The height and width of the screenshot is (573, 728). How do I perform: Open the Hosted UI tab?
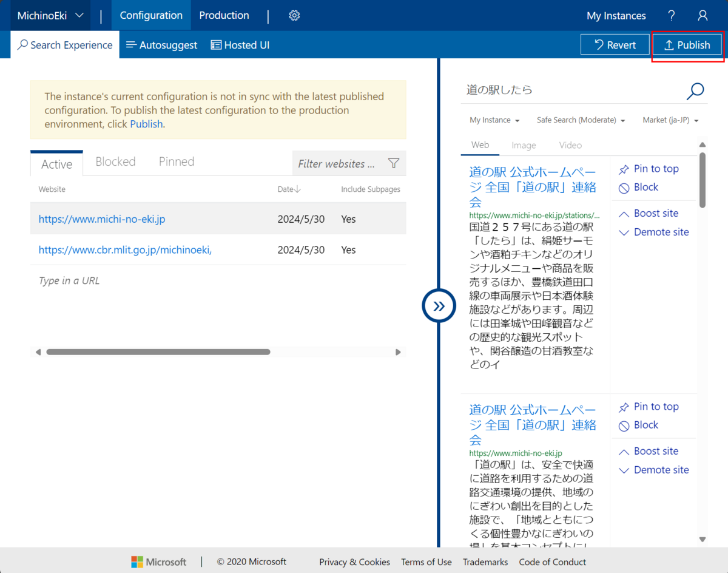coord(240,45)
